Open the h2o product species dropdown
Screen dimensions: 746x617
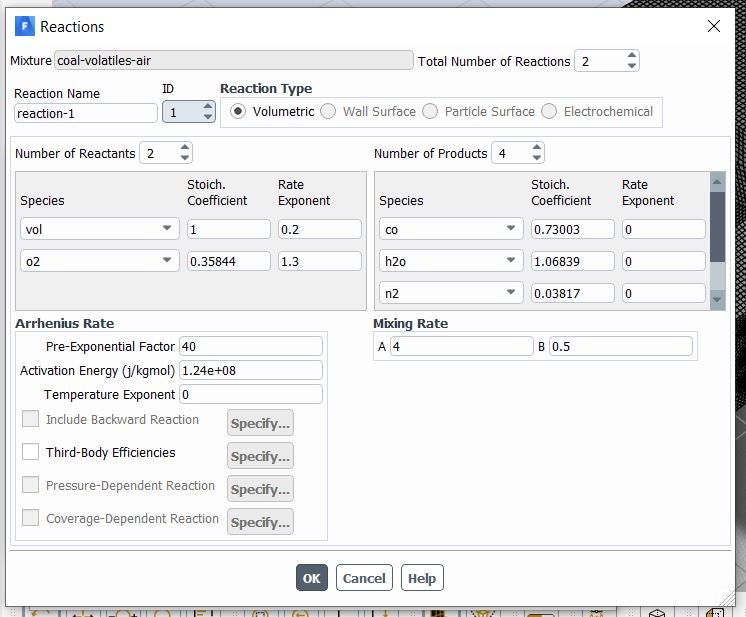[511, 261]
